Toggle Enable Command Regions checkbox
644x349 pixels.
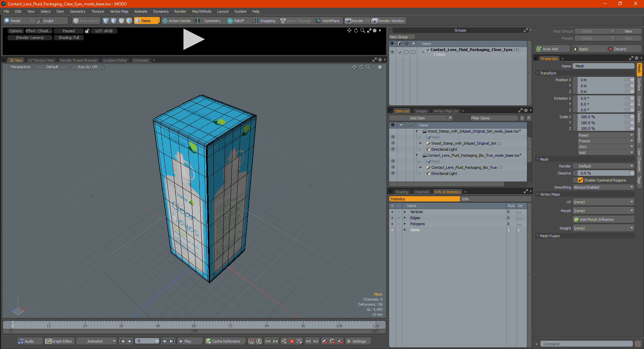[581, 180]
